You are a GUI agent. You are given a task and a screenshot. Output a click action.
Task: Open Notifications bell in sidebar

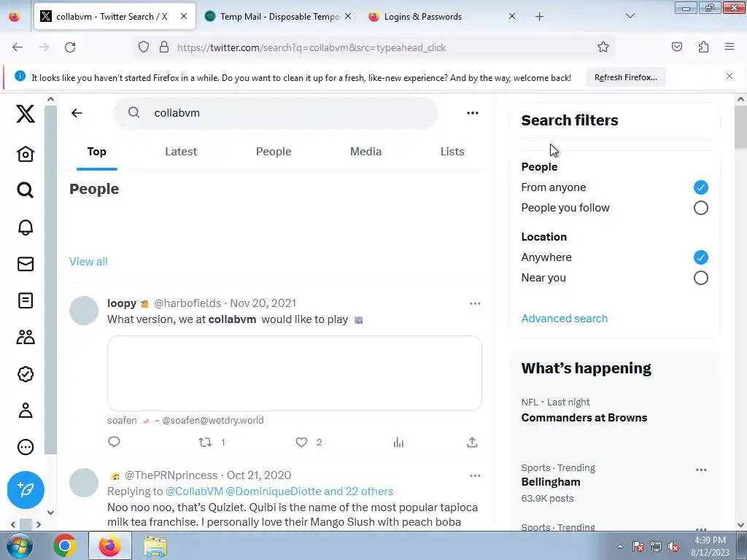[26, 227]
